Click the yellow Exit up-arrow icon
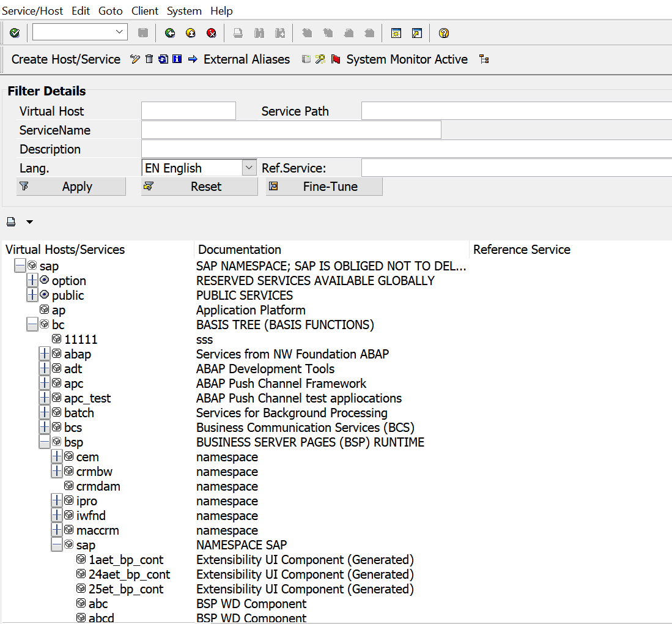The width and height of the screenshot is (672, 624). click(x=191, y=33)
